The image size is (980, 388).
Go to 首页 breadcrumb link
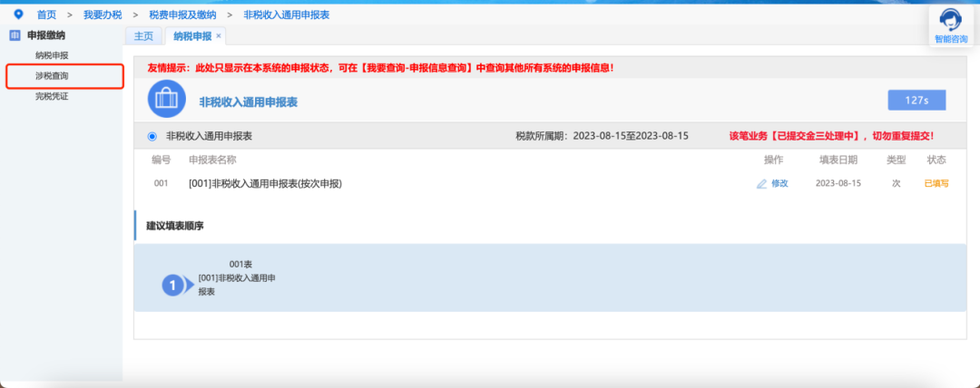point(46,15)
